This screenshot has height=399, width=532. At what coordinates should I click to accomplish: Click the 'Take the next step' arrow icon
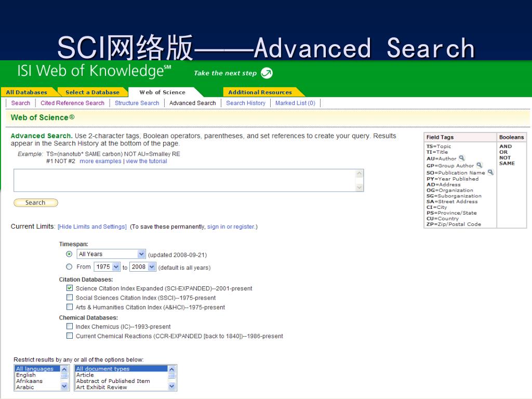click(267, 73)
